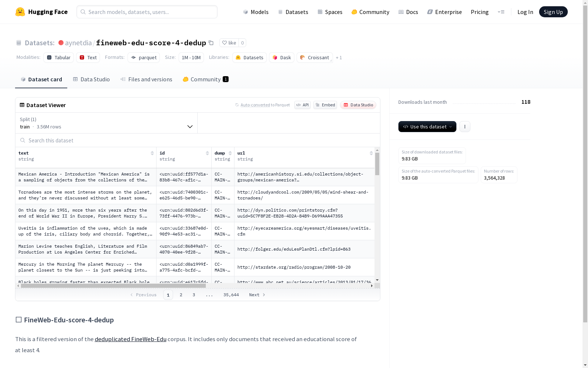The width and height of the screenshot is (588, 368).
Task: Open Community in the top navigation
Action: [370, 12]
